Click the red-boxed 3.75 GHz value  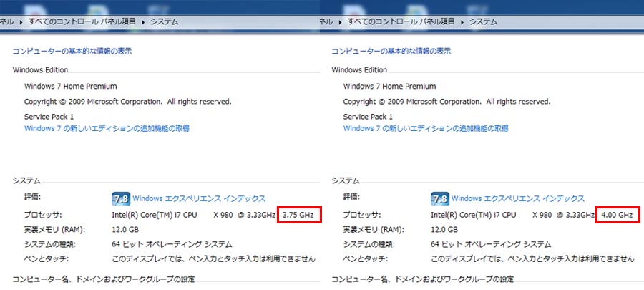click(298, 215)
